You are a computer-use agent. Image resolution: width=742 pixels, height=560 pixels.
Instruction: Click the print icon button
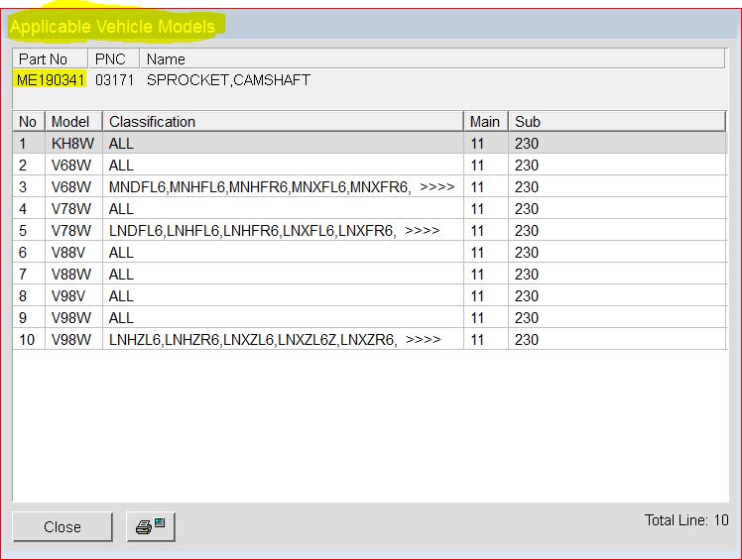(152, 527)
